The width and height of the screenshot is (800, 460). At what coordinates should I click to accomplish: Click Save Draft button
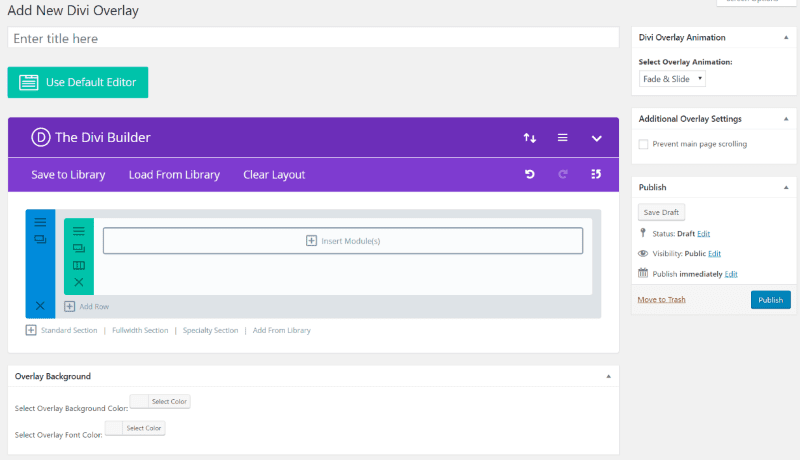coord(661,212)
